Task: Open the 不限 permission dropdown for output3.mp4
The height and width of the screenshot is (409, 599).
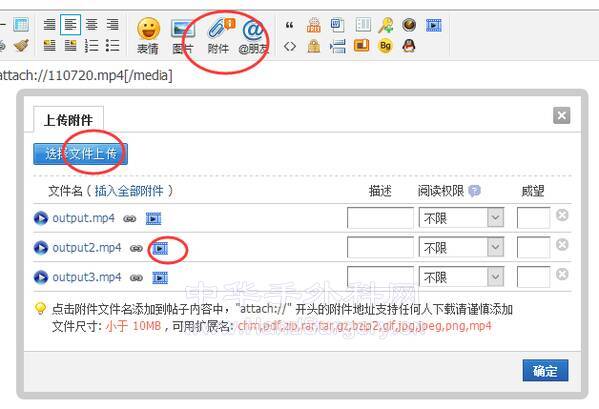Action: [x=461, y=277]
